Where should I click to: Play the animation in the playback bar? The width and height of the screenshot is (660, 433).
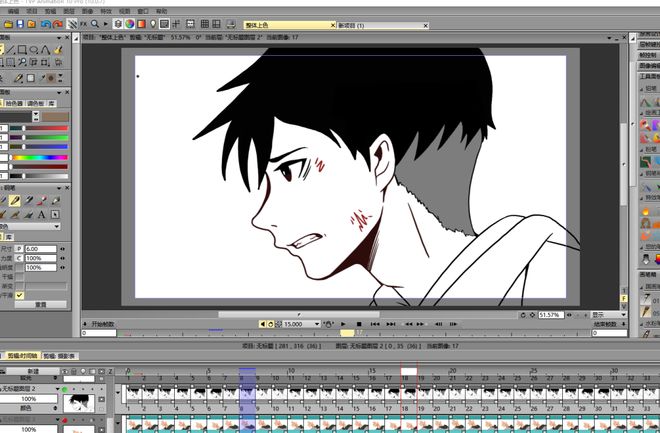tap(343, 324)
